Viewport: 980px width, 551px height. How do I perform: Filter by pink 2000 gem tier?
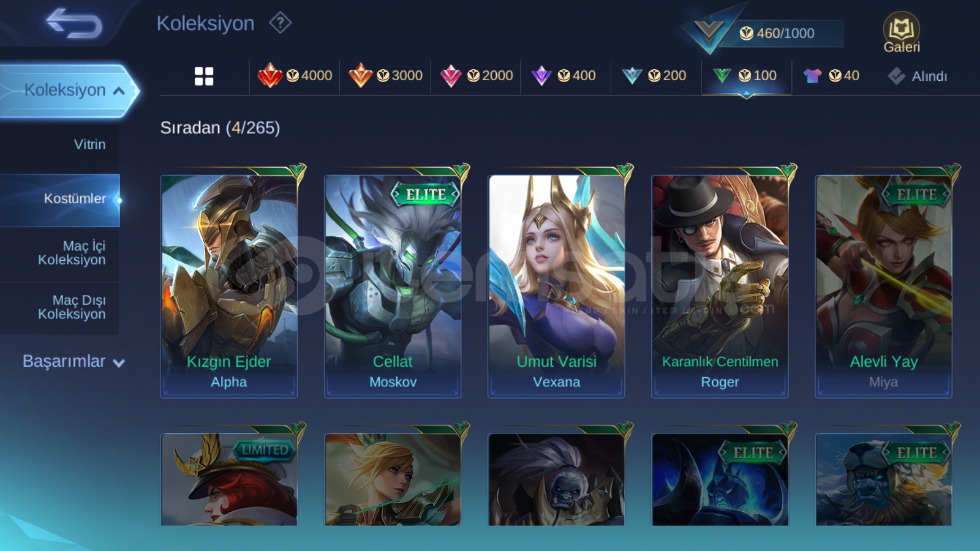point(476,76)
